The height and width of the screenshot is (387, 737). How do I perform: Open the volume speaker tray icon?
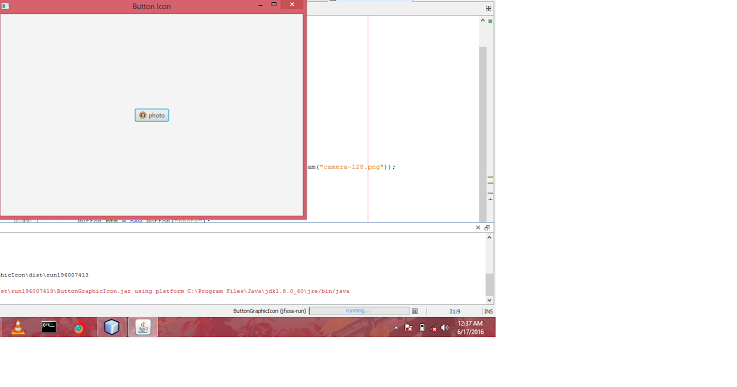click(x=444, y=328)
